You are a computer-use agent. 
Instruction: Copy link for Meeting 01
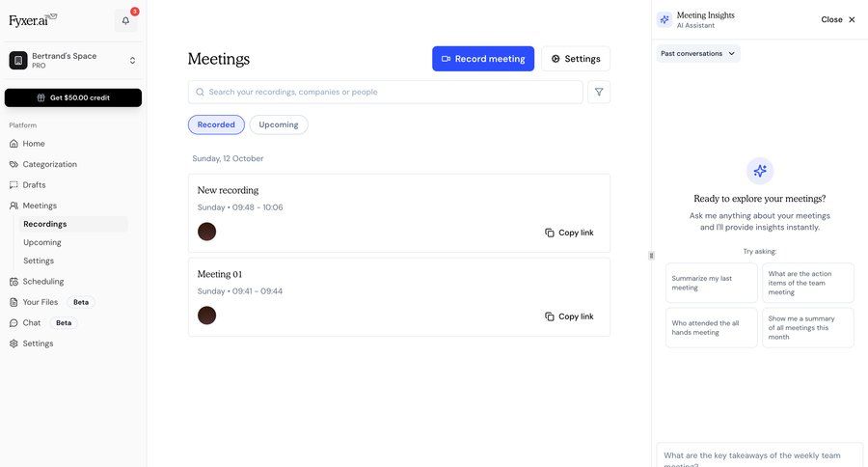[x=569, y=316]
